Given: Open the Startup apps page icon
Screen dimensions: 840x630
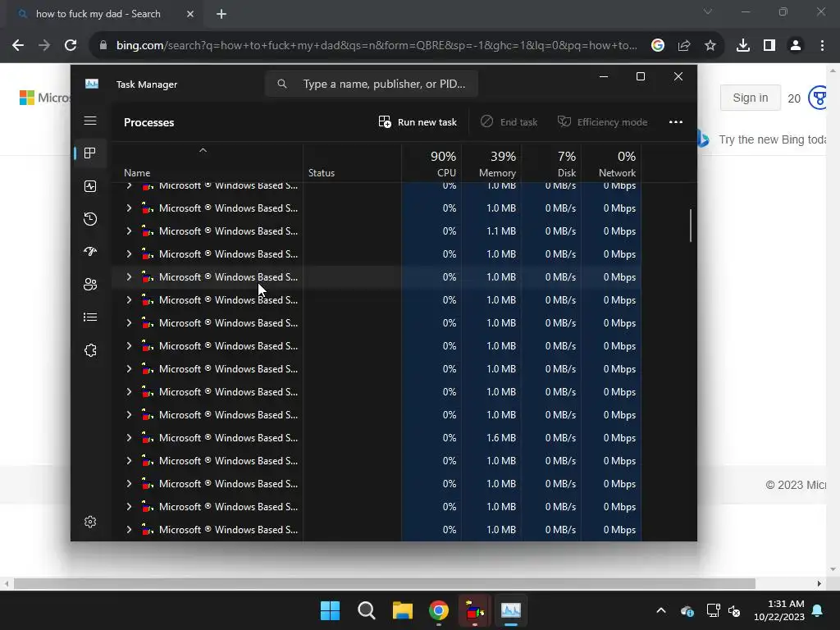Looking at the screenshot, I should coord(90,251).
